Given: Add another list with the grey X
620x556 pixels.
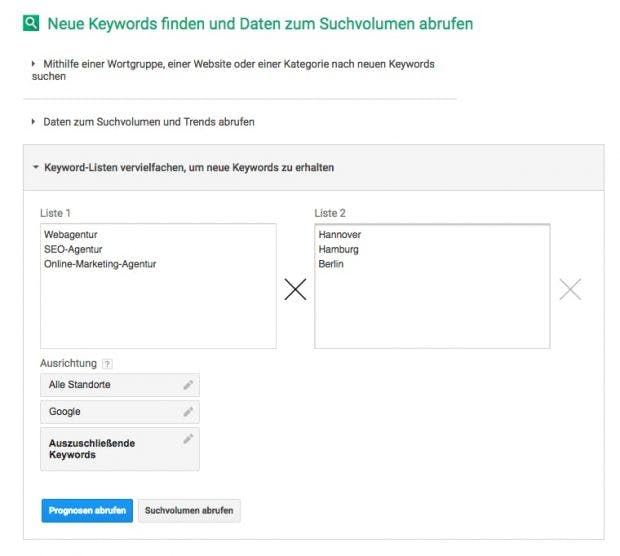Looking at the screenshot, I should pyautogui.click(x=570, y=289).
